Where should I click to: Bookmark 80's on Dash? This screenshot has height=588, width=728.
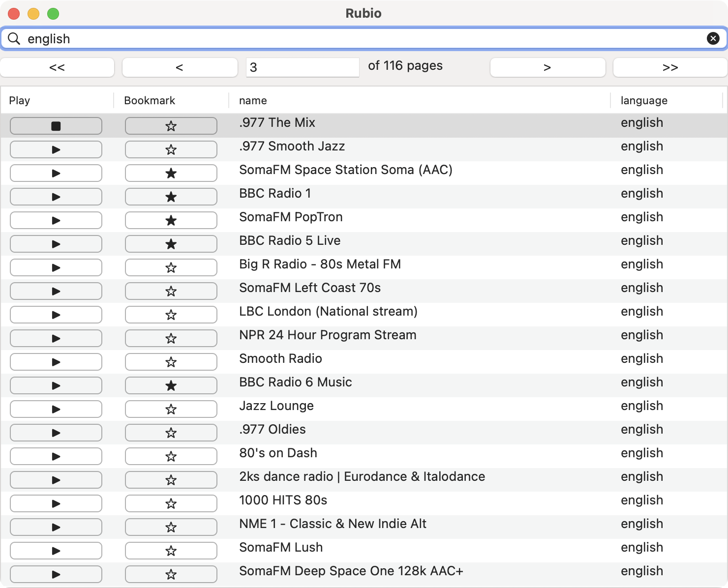[171, 456]
